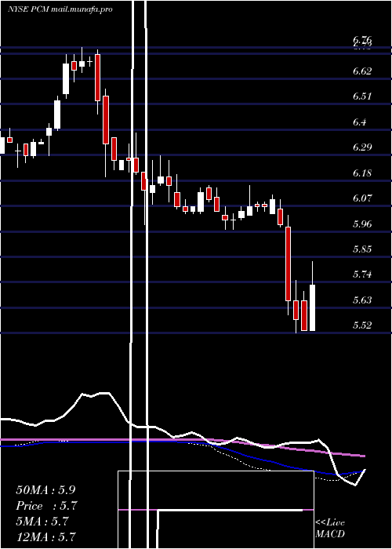The height and width of the screenshot is (549, 392).
Task: Click the 5.96 price axis label
Action: pyautogui.click(x=362, y=224)
